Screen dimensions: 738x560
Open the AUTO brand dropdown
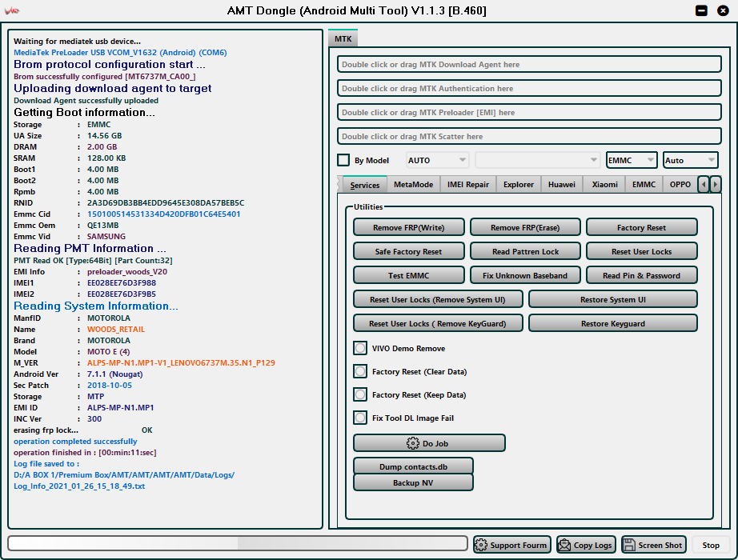(437, 161)
